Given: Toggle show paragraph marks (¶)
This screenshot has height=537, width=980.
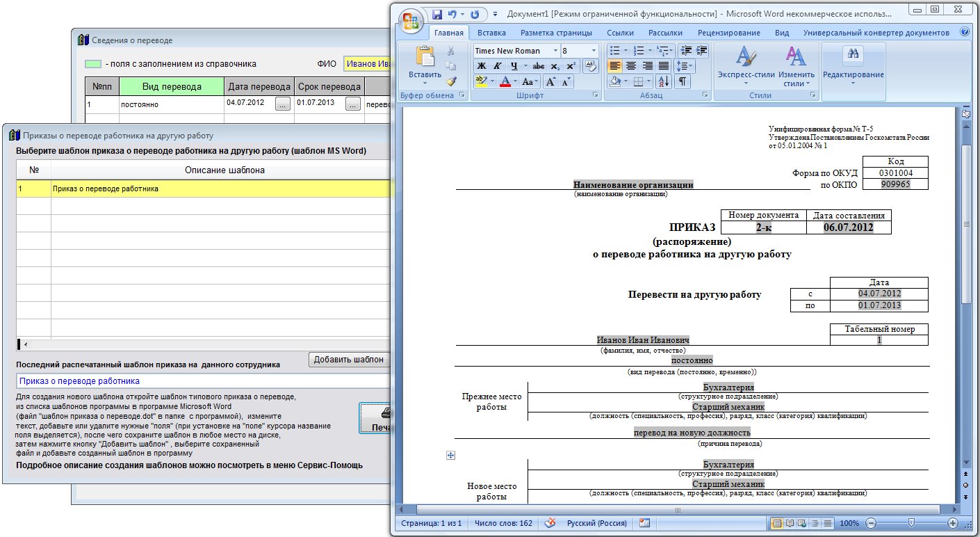Looking at the screenshot, I should [x=683, y=81].
